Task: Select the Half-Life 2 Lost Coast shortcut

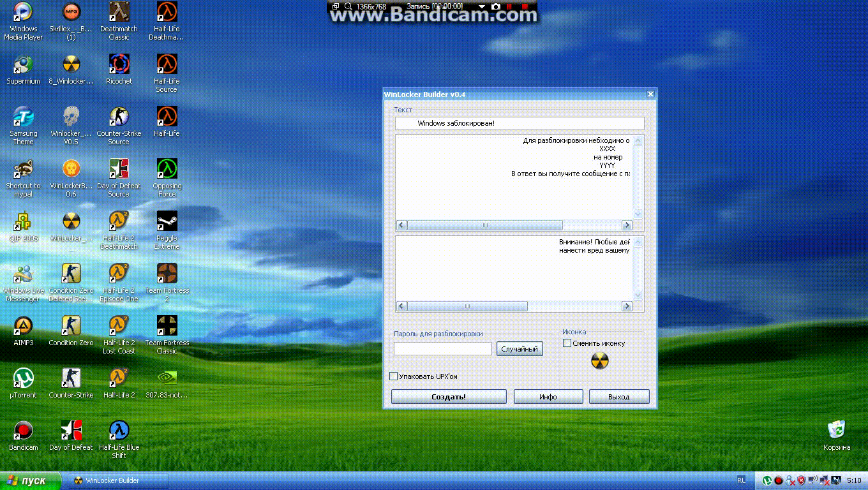Action: pyautogui.click(x=119, y=335)
